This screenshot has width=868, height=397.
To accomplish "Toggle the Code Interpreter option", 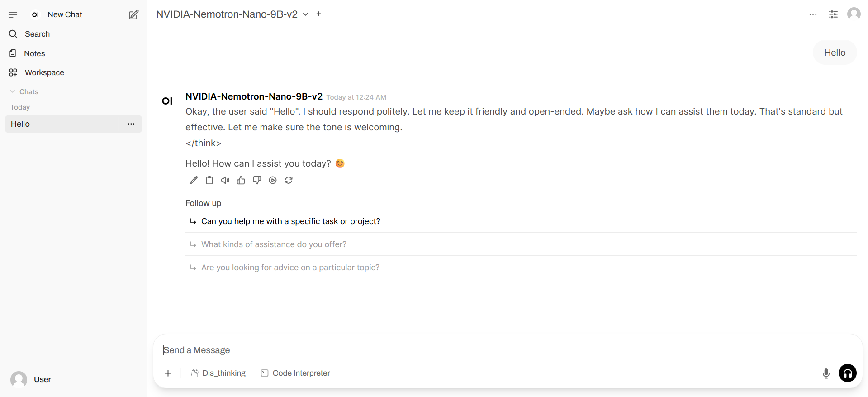I will click(x=295, y=373).
